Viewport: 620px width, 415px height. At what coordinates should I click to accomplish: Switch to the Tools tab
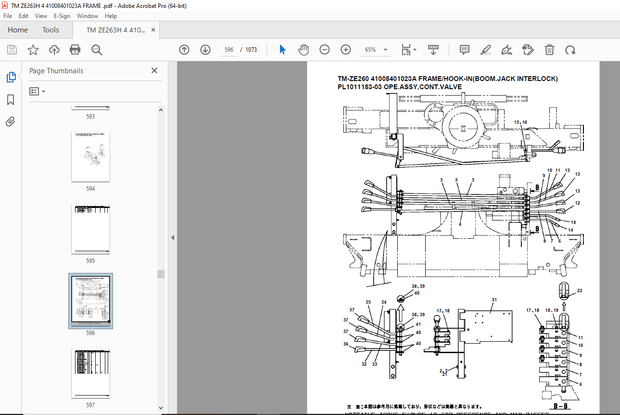pyautogui.click(x=51, y=30)
